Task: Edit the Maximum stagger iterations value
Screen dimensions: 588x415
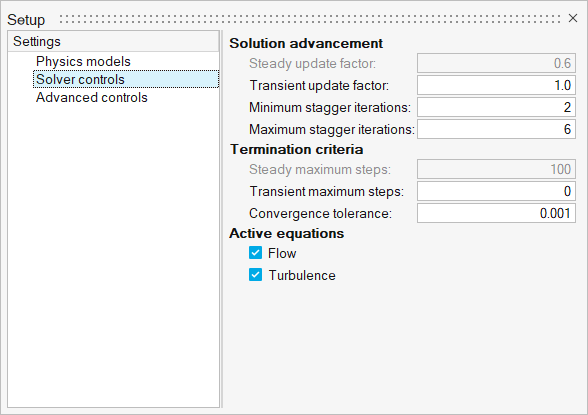Action: point(496,129)
